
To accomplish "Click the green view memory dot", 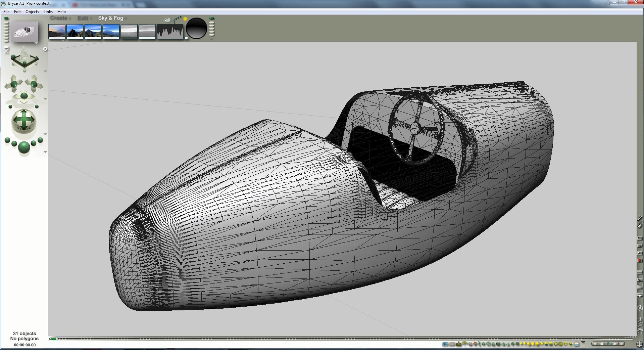I will (6, 18).
